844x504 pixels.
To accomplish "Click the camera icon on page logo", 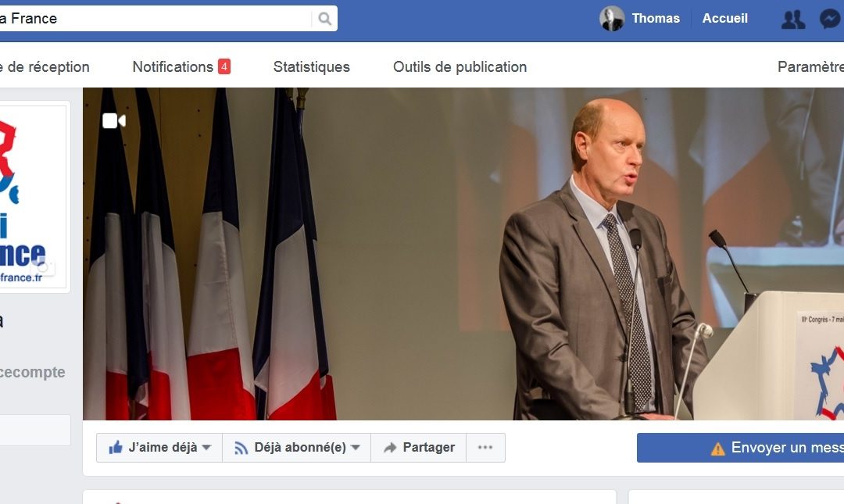I will pos(43,266).
